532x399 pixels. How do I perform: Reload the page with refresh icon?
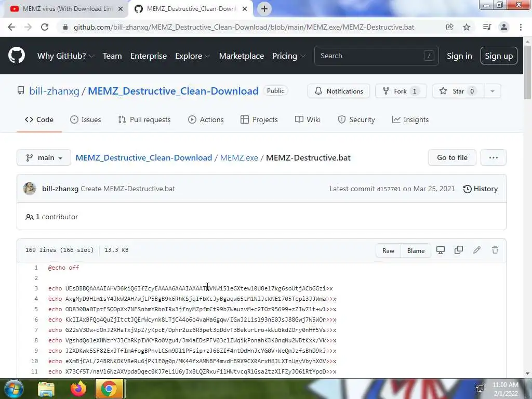tap(45, 27)
